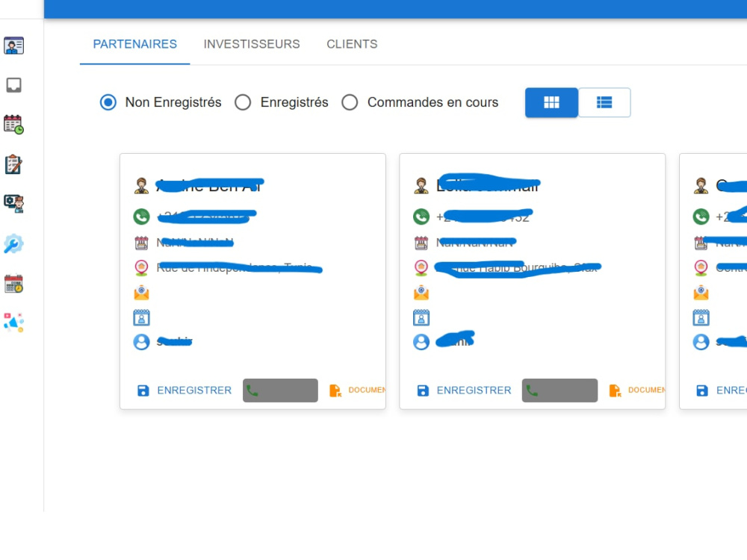Screen dimensions: 747x560
Task: Switch to the INVESTISSEURS tab
Action: 252,44
